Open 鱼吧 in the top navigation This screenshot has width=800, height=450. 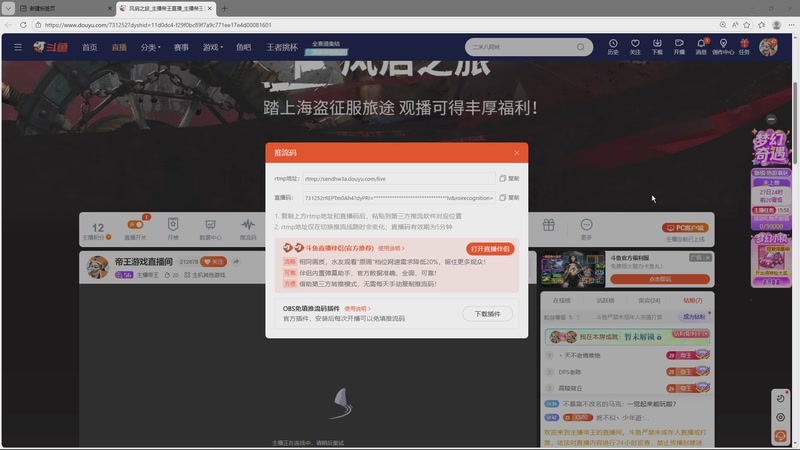[x=243, y=47]
